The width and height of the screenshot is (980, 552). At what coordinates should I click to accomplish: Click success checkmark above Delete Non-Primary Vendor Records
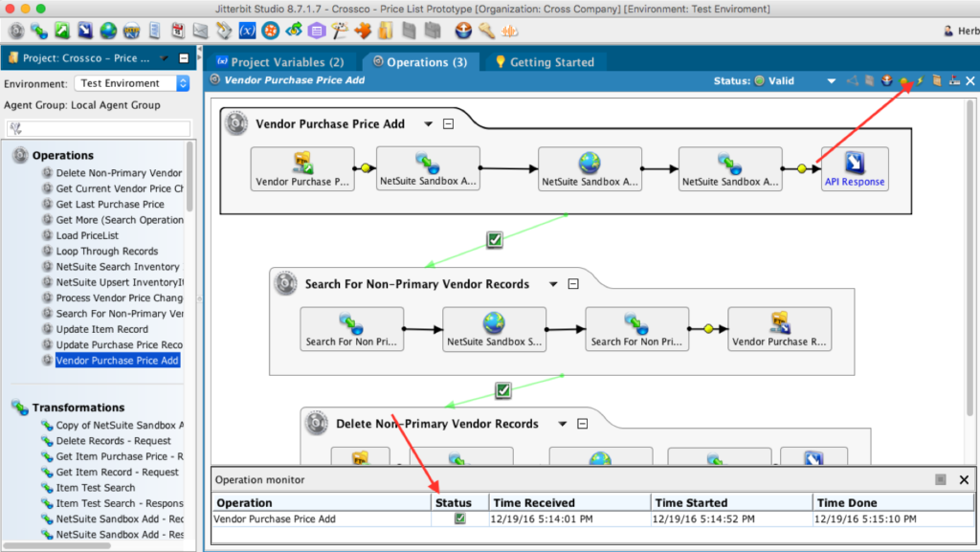pyautogui.click(x=503, y=389)
